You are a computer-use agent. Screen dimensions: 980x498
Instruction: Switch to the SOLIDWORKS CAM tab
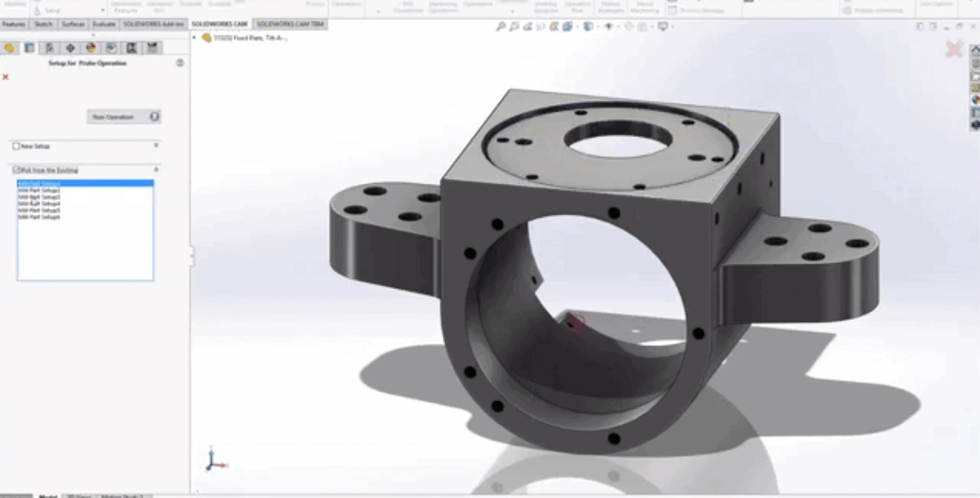[219, 25]
